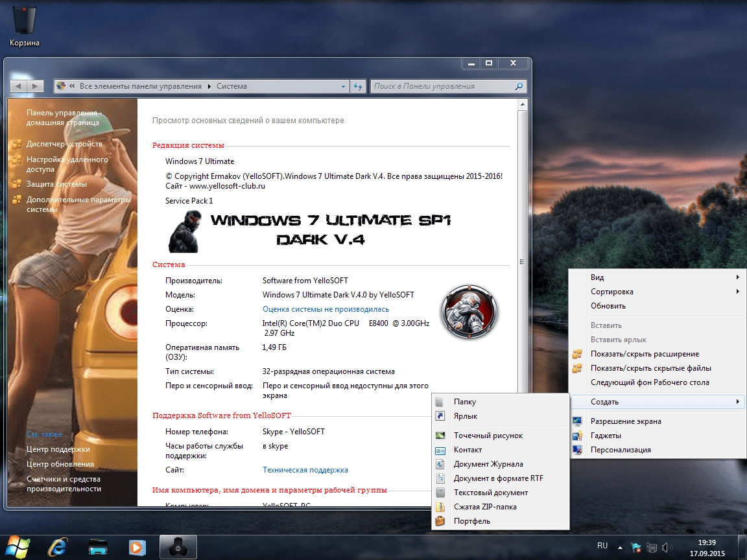Choose Показать/скрыть расширение
The height and width of the screenshot is (560, 747).
coord(658,354)
